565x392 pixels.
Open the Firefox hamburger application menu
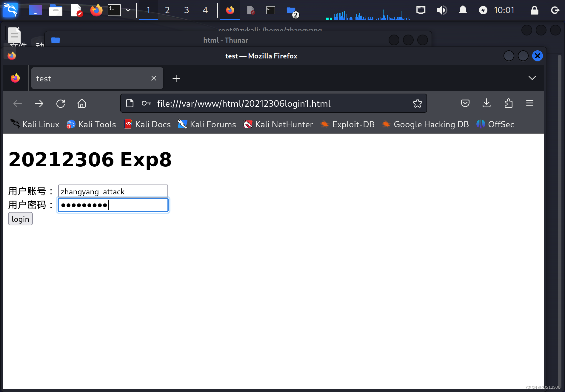pyautogui.click(x=530, y=103)
